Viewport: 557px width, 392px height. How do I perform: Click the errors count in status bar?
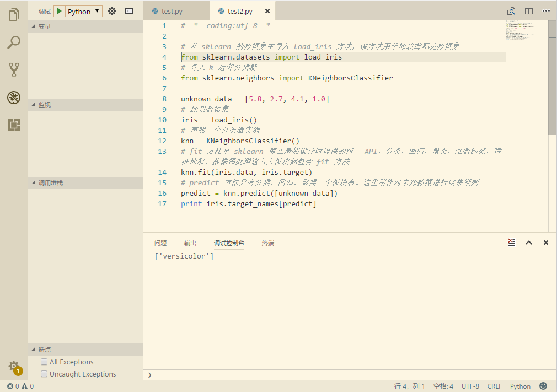(13, 386)
